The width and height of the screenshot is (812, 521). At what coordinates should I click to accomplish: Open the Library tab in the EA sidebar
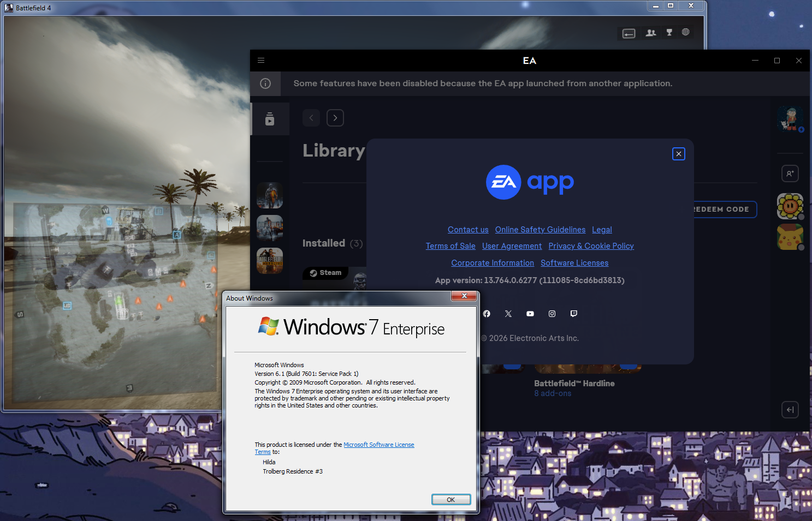[x=270, y=119]
